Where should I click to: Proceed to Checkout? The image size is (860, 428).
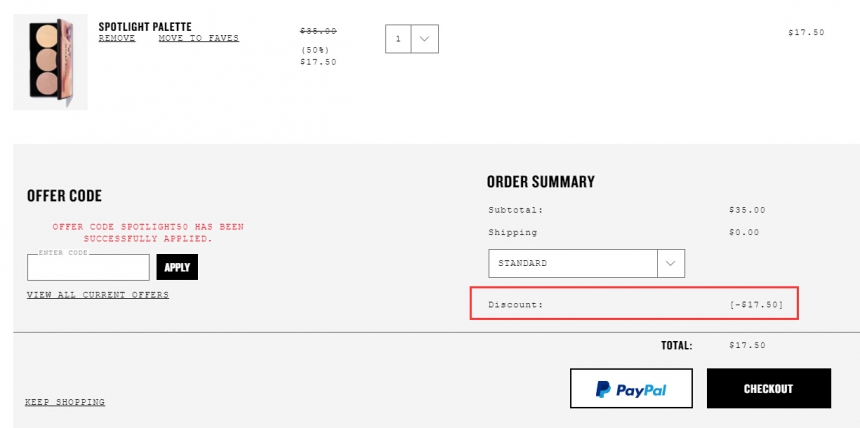(768, 388)
